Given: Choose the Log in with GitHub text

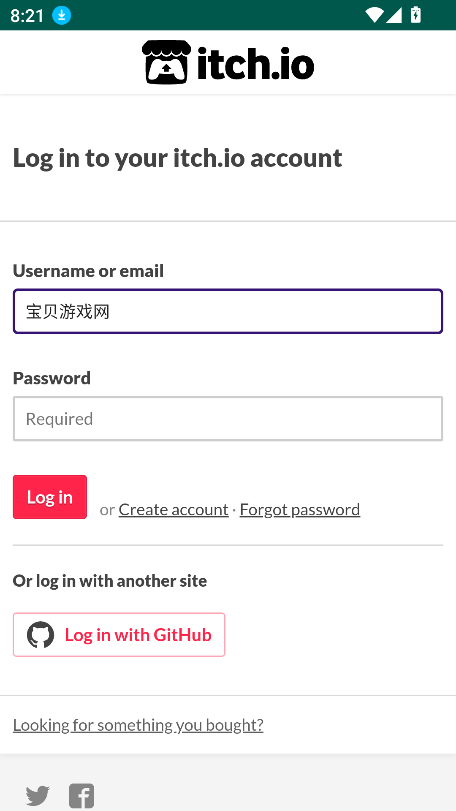Looking at the screenshot, I should (138, 635).
